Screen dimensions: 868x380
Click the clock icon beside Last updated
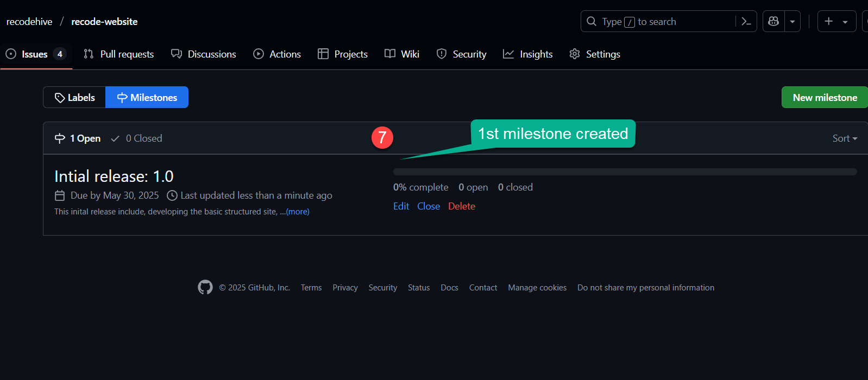(x=172, y=195)
